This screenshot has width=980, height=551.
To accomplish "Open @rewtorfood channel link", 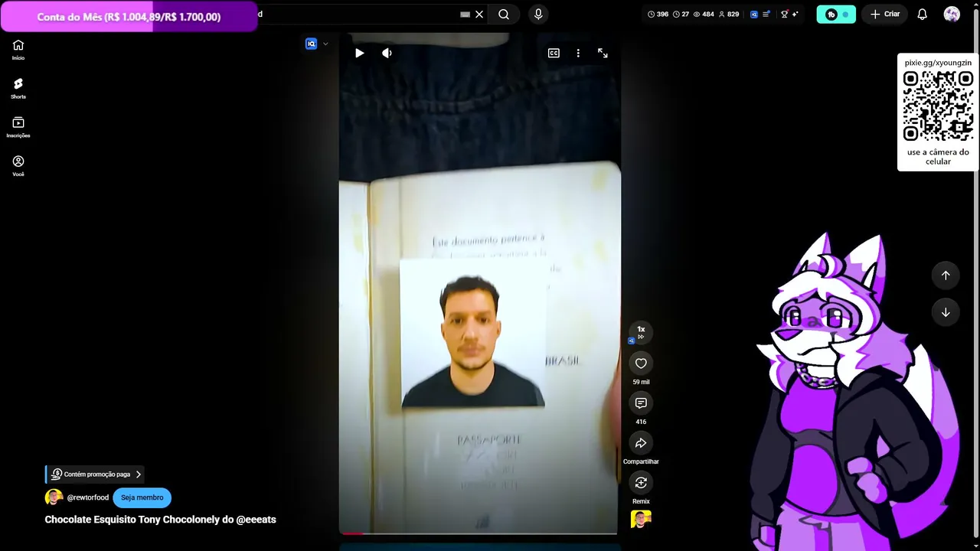I will 88,497.
